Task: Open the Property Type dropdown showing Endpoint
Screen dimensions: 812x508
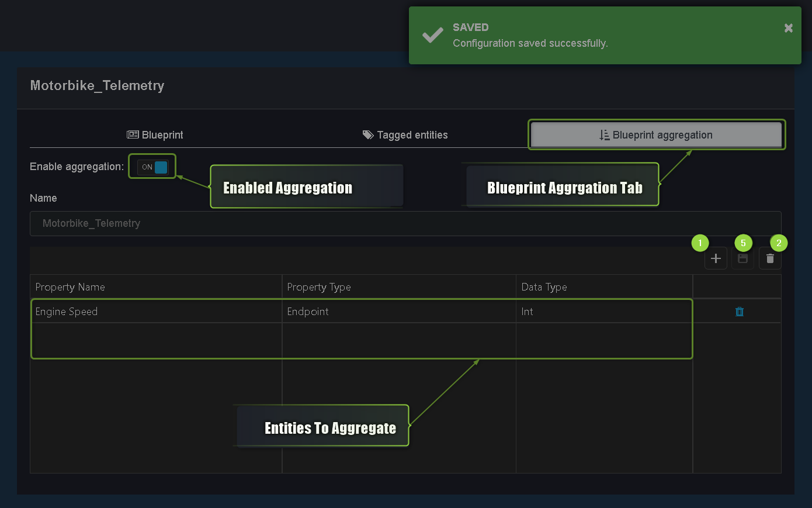Action: (x=399, y=312)
